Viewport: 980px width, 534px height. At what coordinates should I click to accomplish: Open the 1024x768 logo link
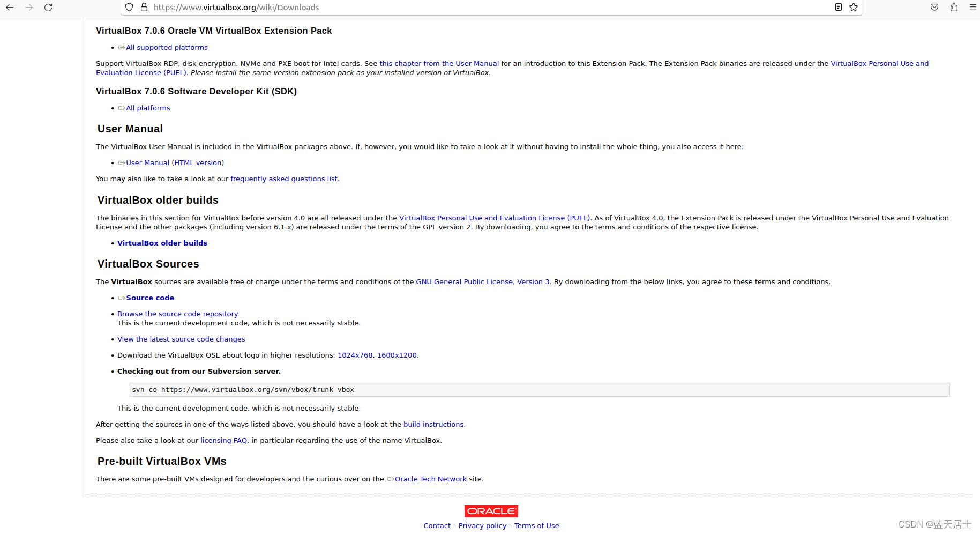tap(355, 355)
